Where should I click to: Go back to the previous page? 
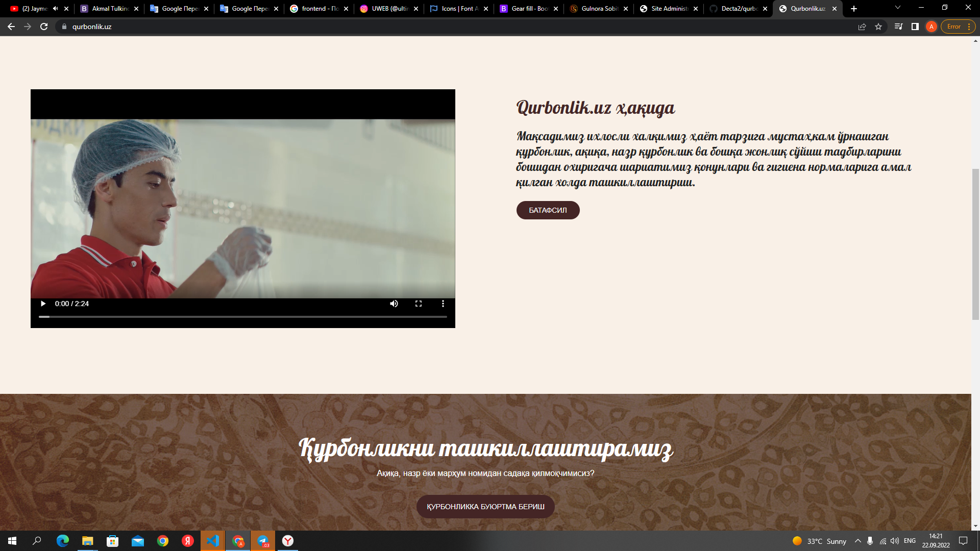point(11,27)
